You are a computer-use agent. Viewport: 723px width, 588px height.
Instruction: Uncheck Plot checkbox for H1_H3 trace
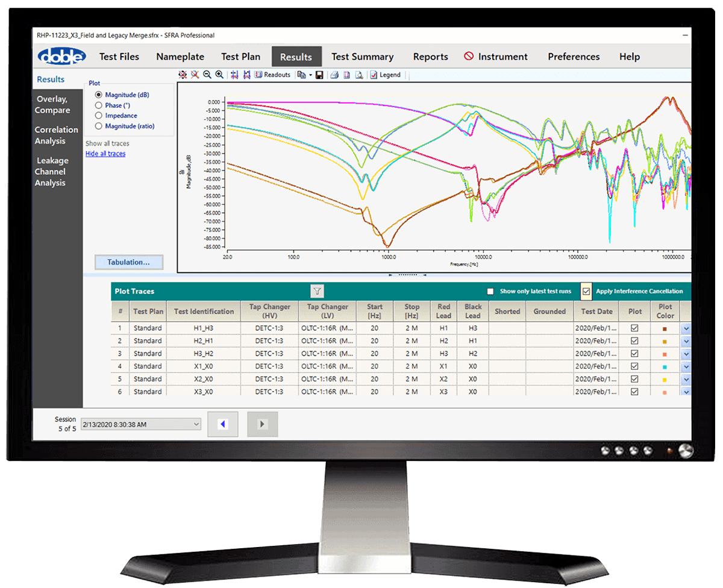(634, 328)
